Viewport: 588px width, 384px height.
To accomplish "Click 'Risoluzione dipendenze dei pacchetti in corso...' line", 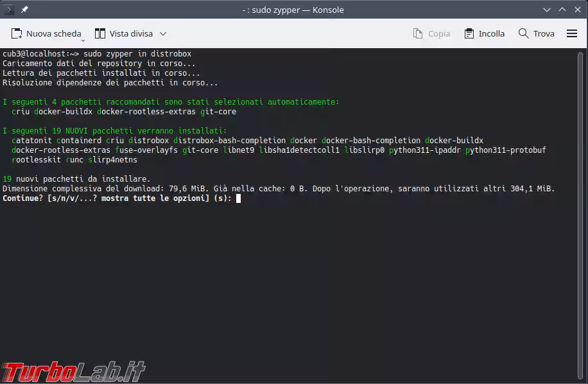I will (x=110, y=83).
